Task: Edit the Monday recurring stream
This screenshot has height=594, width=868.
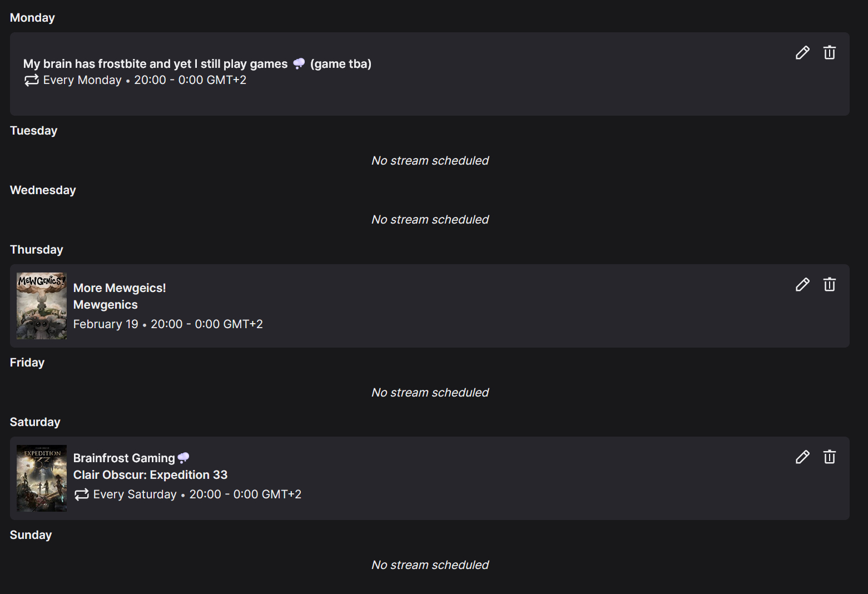Action: [x=802, y=53]
